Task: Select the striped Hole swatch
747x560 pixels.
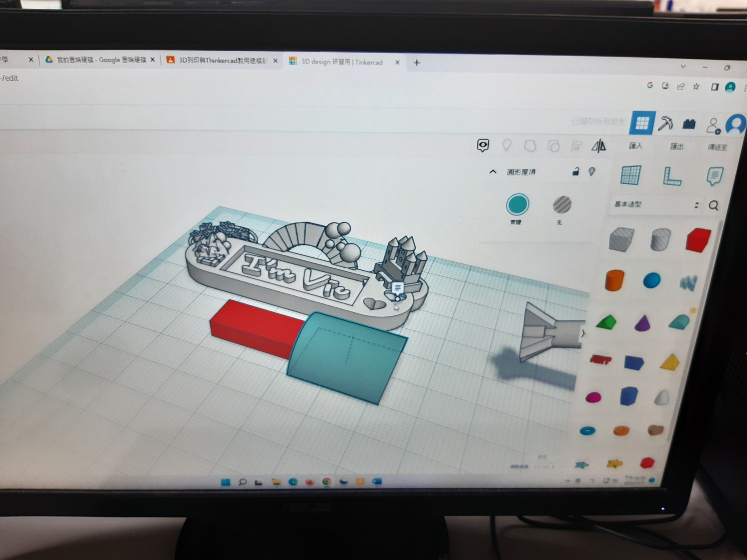Action: (x=562, y=205)
